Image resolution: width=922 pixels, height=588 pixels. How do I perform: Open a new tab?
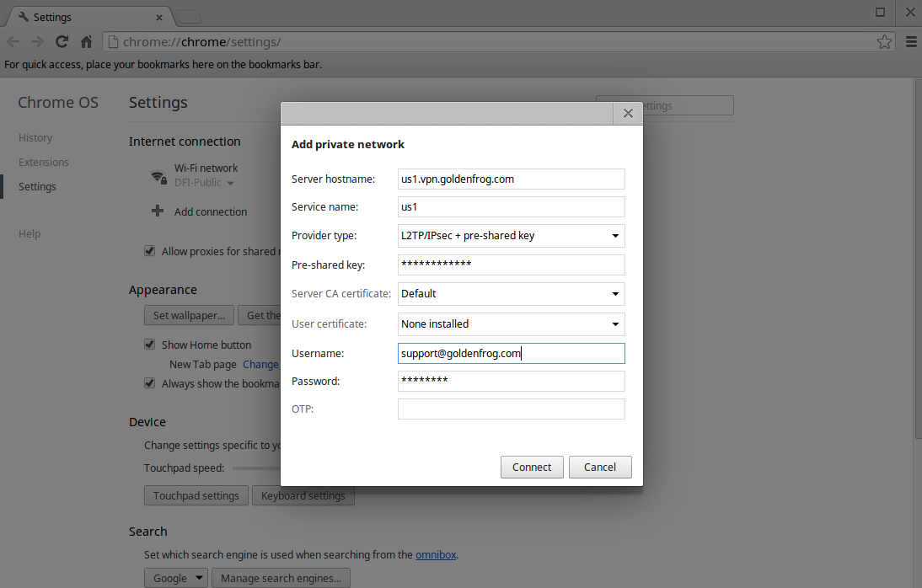pyautogui.click(x=188, y=18)
